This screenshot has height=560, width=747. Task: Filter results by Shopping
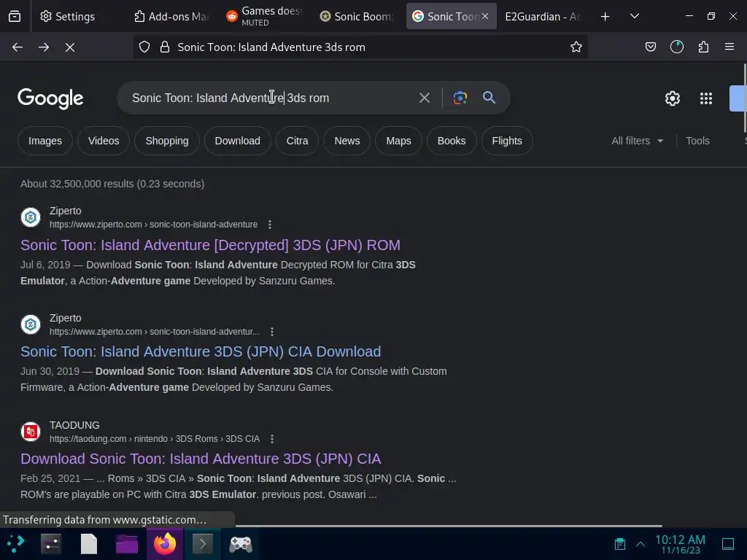coord(167,141)
